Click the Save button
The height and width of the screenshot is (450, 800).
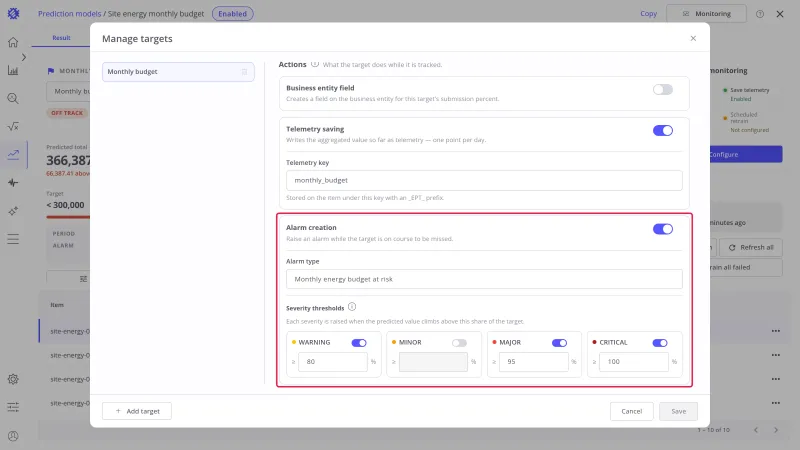pos(678,411)
